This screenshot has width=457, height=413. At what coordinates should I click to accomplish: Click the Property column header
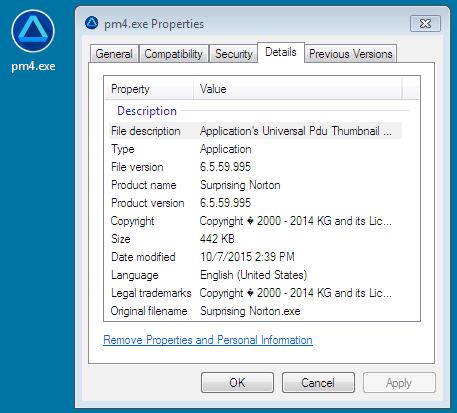point(149,89)
